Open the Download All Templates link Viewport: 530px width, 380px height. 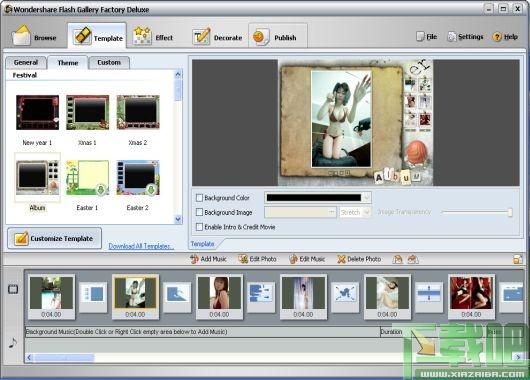tap(141, 246)
